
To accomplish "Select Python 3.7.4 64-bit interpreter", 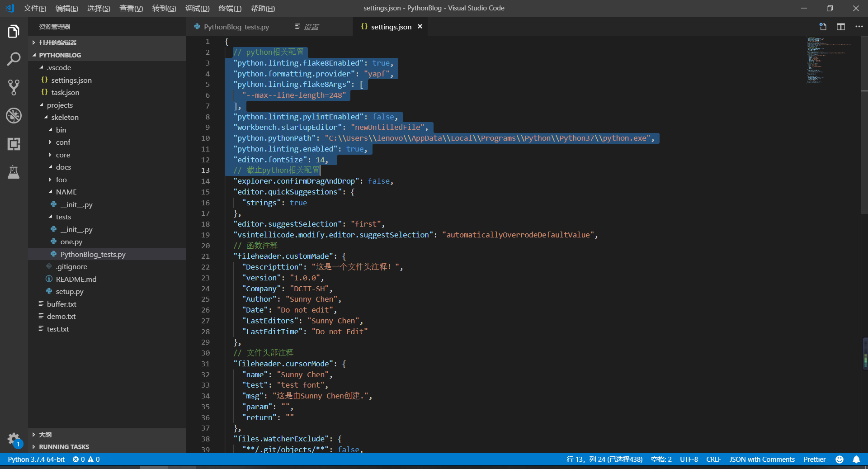I will click(36, 460).
